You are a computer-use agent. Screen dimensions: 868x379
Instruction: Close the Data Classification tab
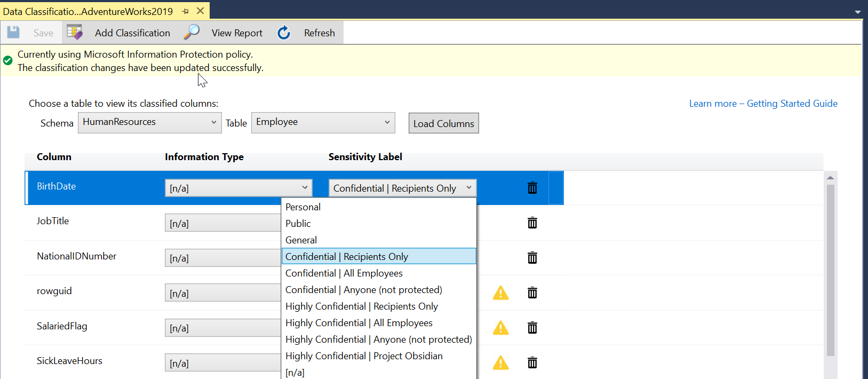201,11
